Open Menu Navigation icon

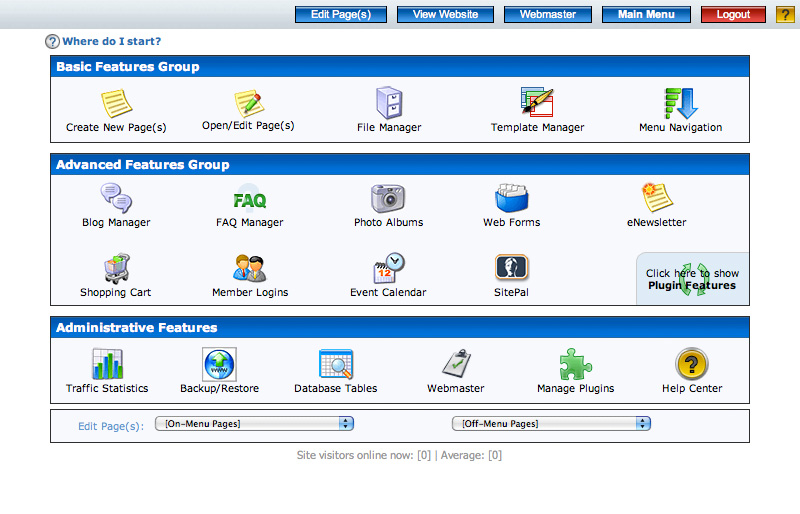tap(681, 103)
